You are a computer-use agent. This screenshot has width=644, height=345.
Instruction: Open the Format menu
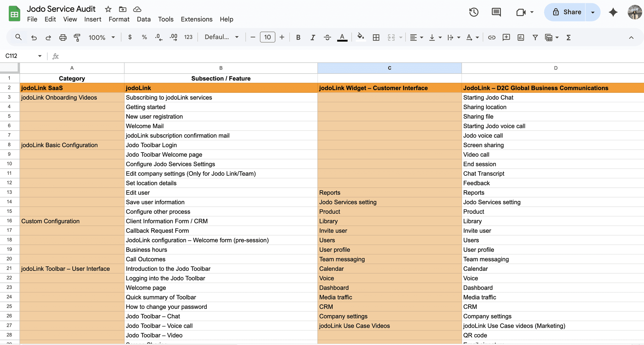(x=119, y=19)
